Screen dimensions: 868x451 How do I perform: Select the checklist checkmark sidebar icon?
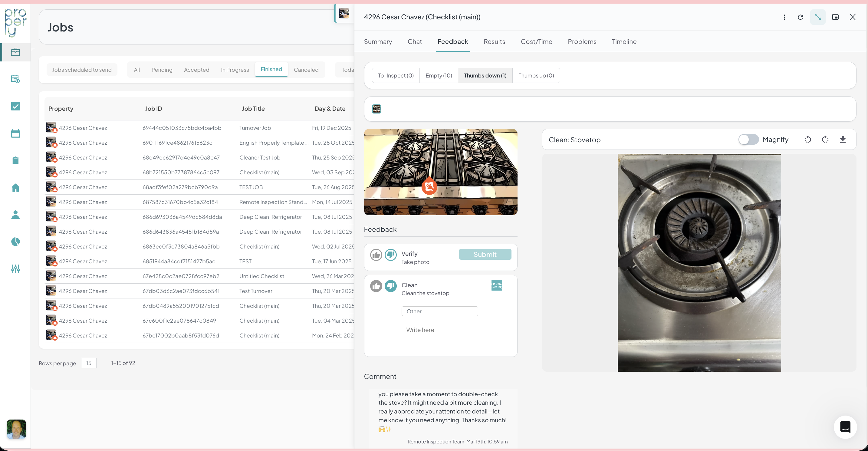pos(15,106)
